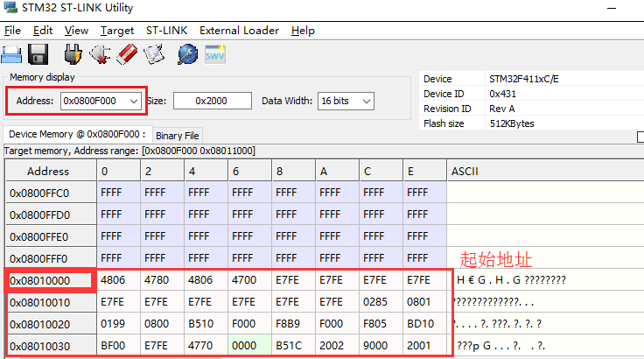Select address row 0x0800FFF0
Screen dimensions: 644x359
pos(51,258)
